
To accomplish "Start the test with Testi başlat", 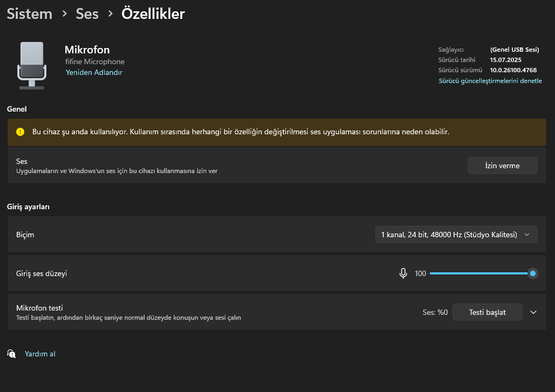I will click(487, 312).
